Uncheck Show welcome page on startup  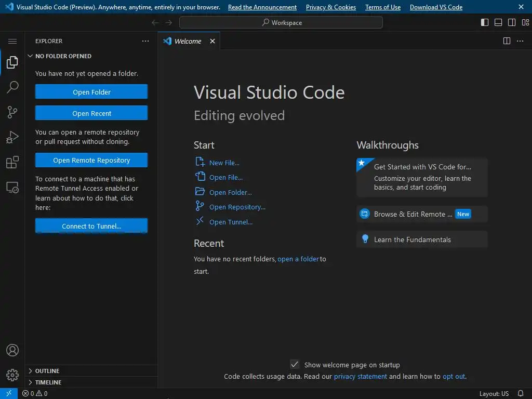295,365
